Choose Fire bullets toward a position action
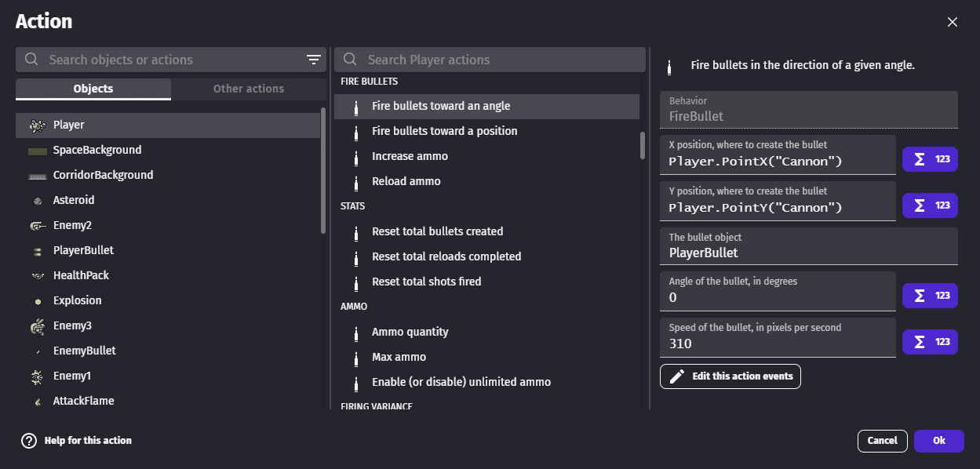The height and width of the screenshot is (469, 980). coord(444,131)
